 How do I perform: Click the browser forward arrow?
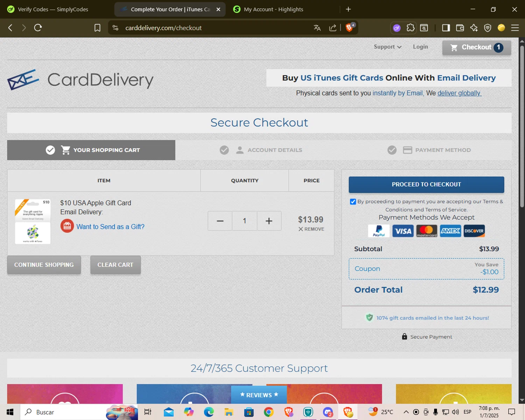[24, 28]
